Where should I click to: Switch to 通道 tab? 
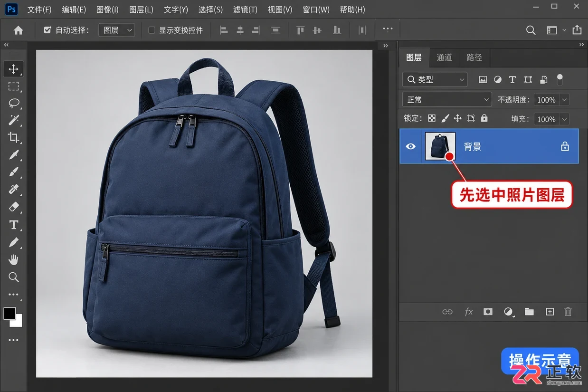(x=444, y=57)
